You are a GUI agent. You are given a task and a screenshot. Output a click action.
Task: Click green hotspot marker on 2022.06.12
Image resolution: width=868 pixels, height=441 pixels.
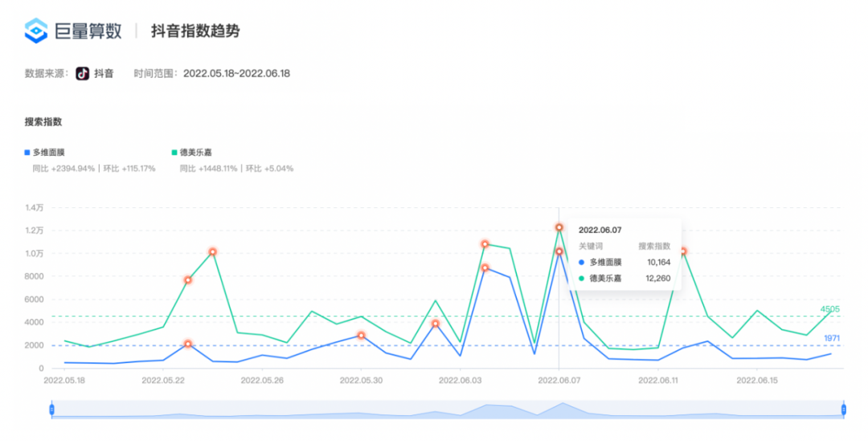coord(683,251)
